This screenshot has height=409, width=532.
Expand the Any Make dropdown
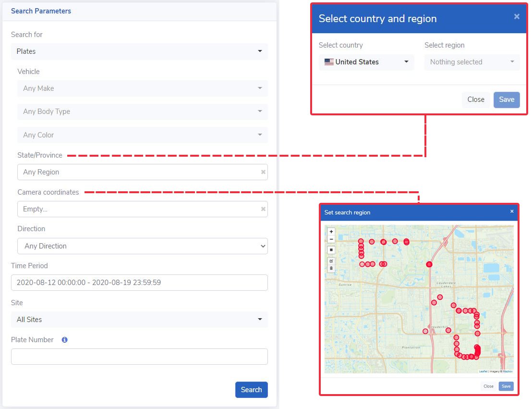click(142, 88)
